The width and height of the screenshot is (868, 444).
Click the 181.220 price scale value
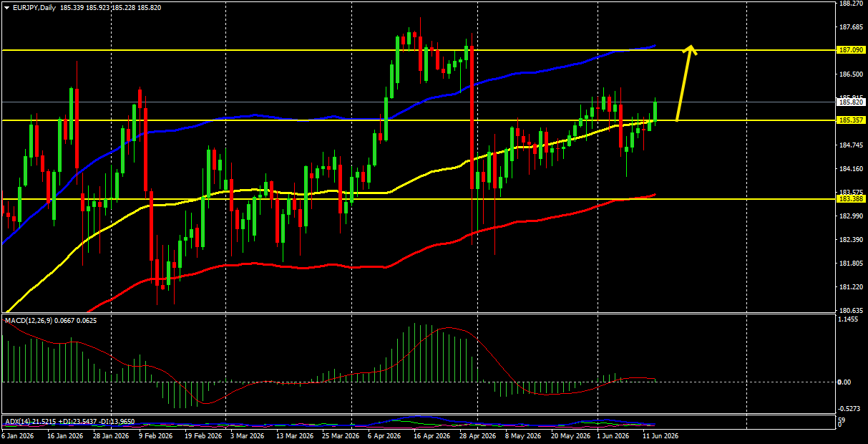pos(852,287)
